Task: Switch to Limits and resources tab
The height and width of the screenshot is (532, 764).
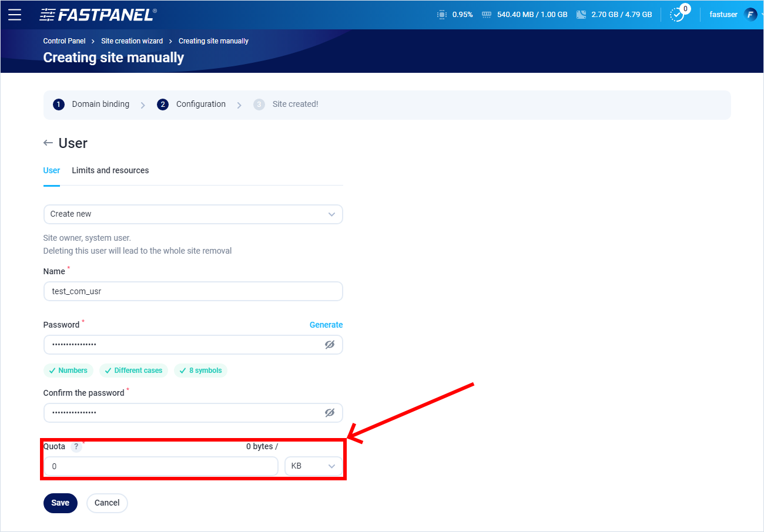Action: tap(110, 170)
